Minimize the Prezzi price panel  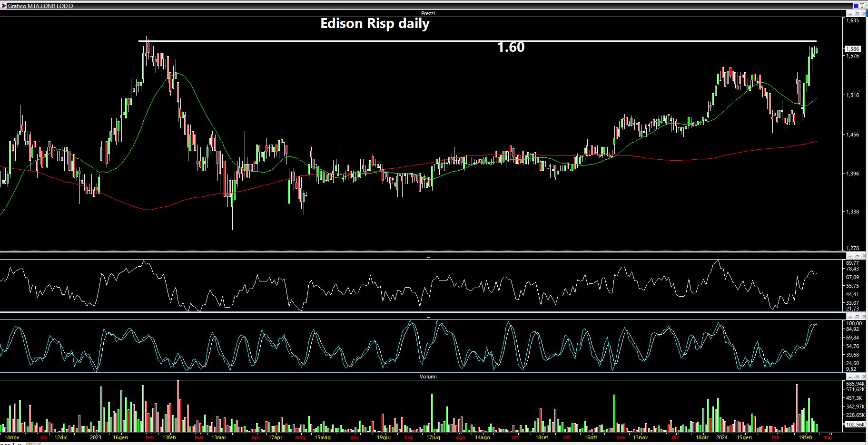850,13
